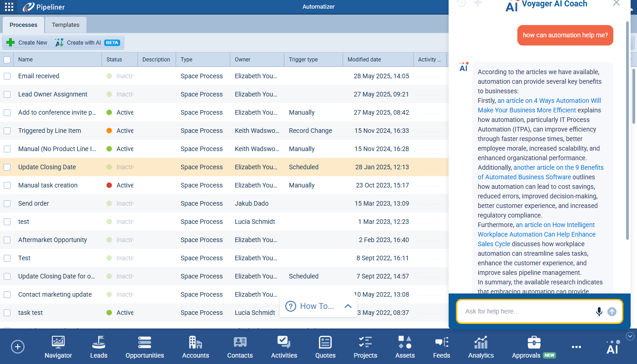Select the Update Closing Date row checkbox
637x364 pixels.
(7, 167)
